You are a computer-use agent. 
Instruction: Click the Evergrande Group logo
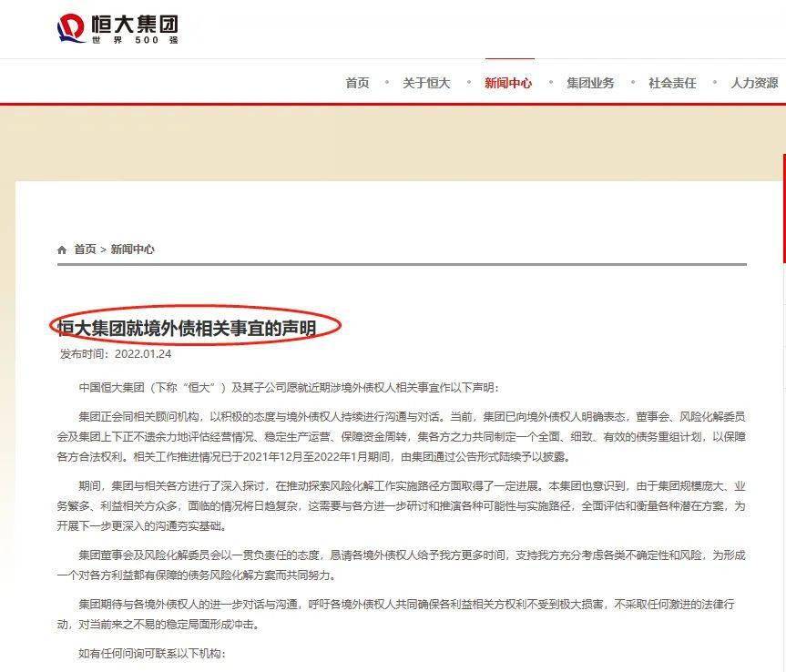(117, 28)
